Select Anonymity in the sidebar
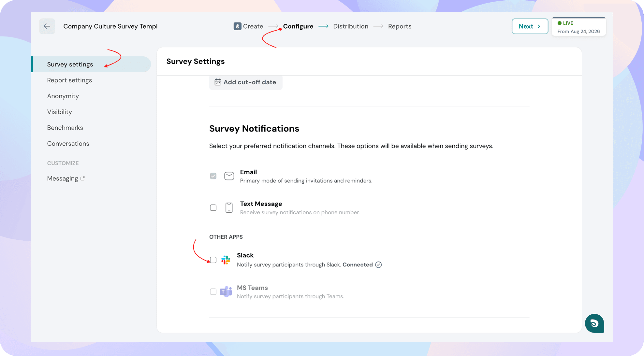This screenshot has height=356, width=644. 63,96
